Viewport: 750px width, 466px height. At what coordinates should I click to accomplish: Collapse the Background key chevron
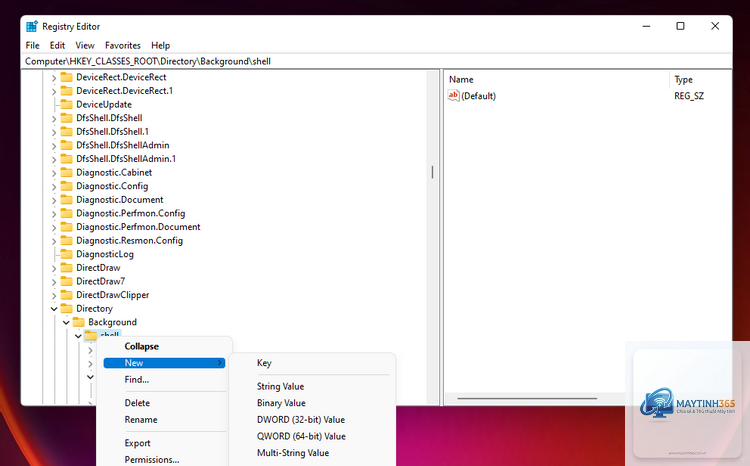tap(66, 322)
